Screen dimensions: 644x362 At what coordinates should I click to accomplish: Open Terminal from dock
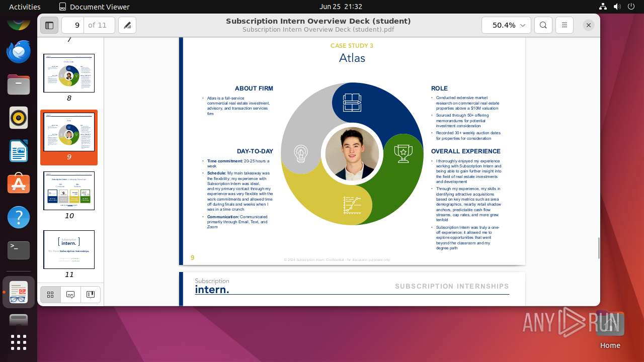pos(19,250)
